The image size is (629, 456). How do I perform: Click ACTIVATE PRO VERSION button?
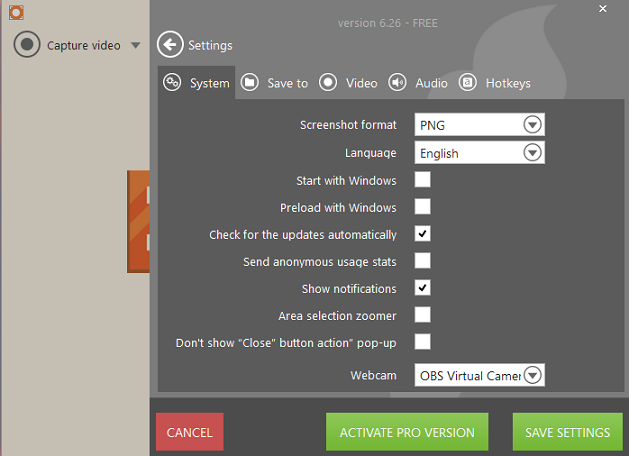pos(407,432)
